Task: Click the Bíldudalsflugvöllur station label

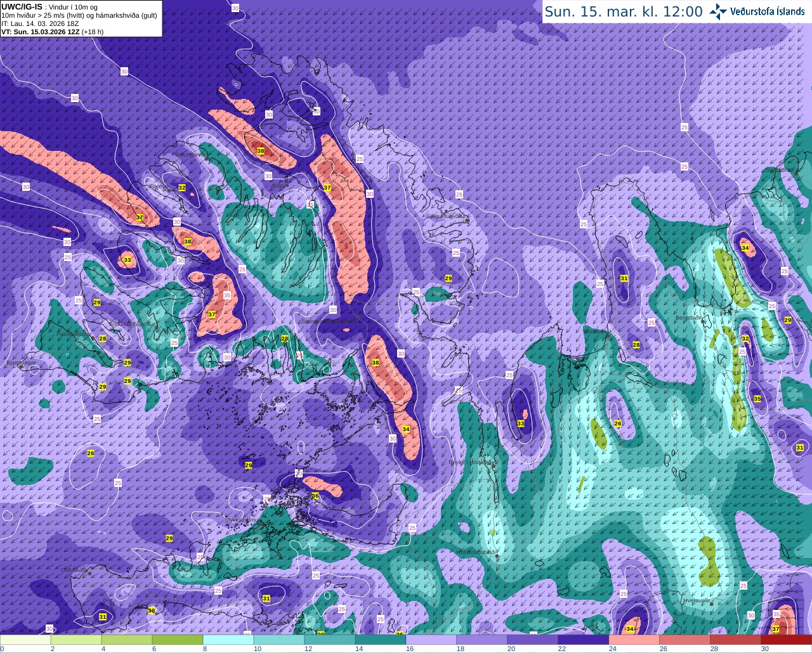Action: tap(133, 323)
